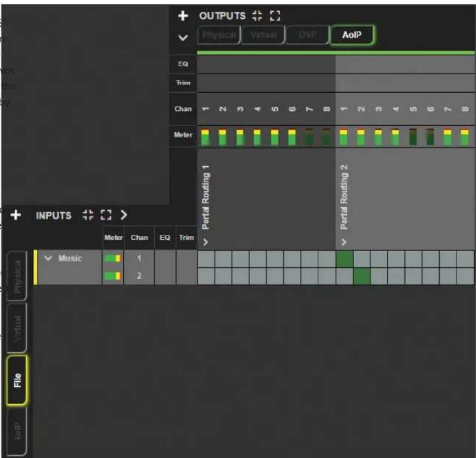Screen dimensions: 476x458
Task: Route Music 2 to Portal Routing 1 channel 2
Action: click(x=223, y=276)
